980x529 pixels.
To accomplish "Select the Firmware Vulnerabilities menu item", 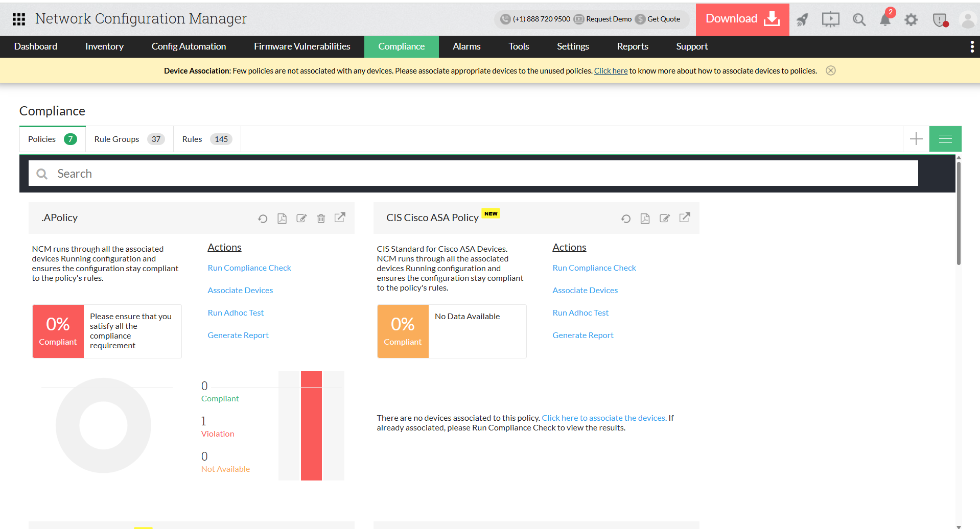I will [302, 46].
